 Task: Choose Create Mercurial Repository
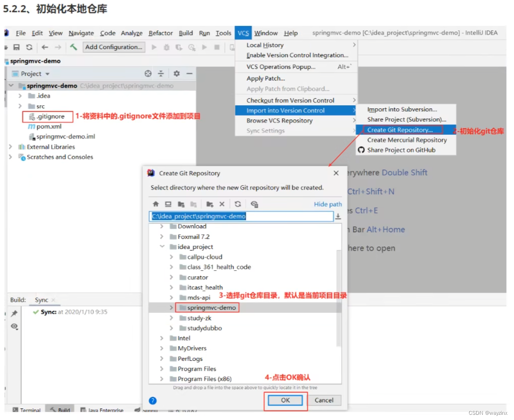(406, 140)
